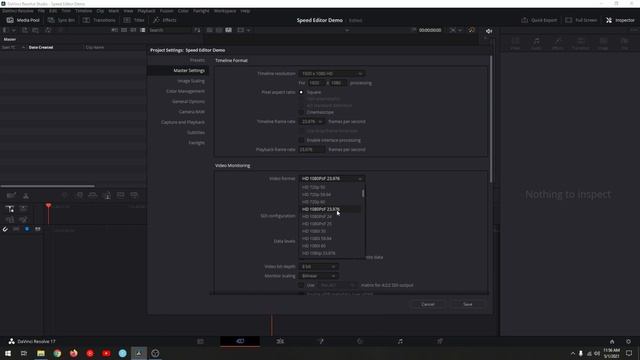Select the Cinemascope pixel aspect ratio
Screen dimensions: 640x360
click(301, 112)
